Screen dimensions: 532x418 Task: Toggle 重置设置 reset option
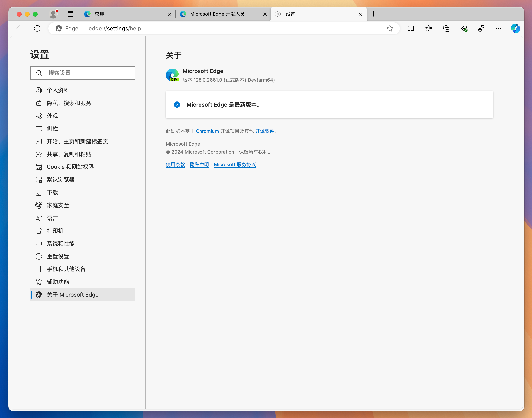tap(58, 256)
